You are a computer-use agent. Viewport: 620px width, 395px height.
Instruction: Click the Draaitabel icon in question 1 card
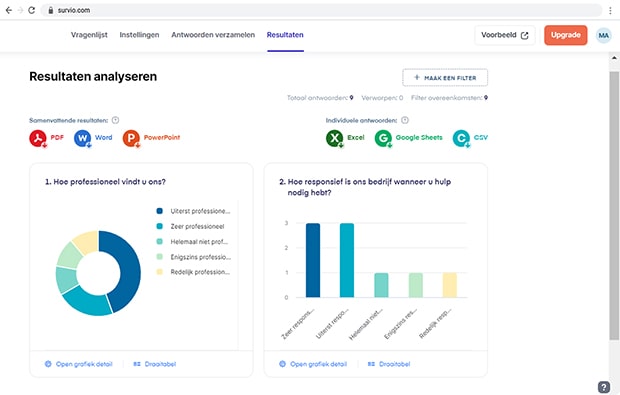(x=137, y=364)
